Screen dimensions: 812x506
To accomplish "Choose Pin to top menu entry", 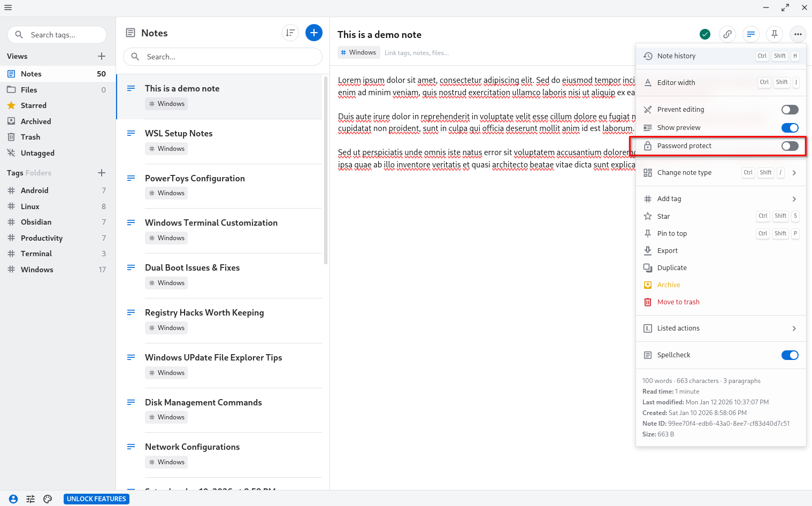I will (x=721, y=233).
